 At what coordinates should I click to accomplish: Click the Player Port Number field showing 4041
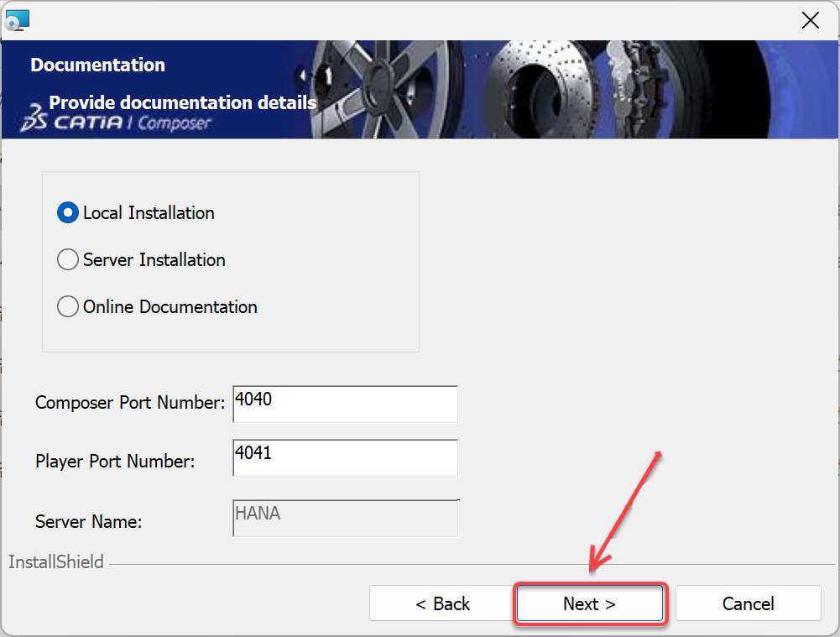(x=344, y=457)
